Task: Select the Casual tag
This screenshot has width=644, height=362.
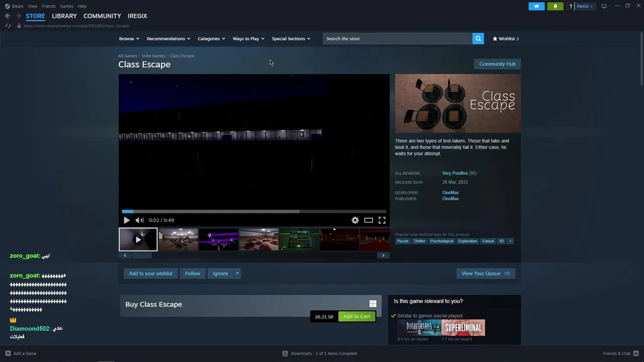Action: click(488, 241)
